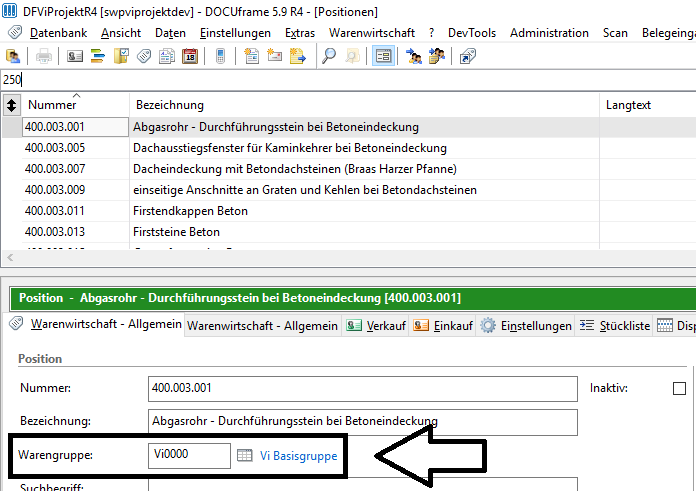Click the Warengruppe field Vi0000
Screen dimensions: 696x491
coord(189,455)
